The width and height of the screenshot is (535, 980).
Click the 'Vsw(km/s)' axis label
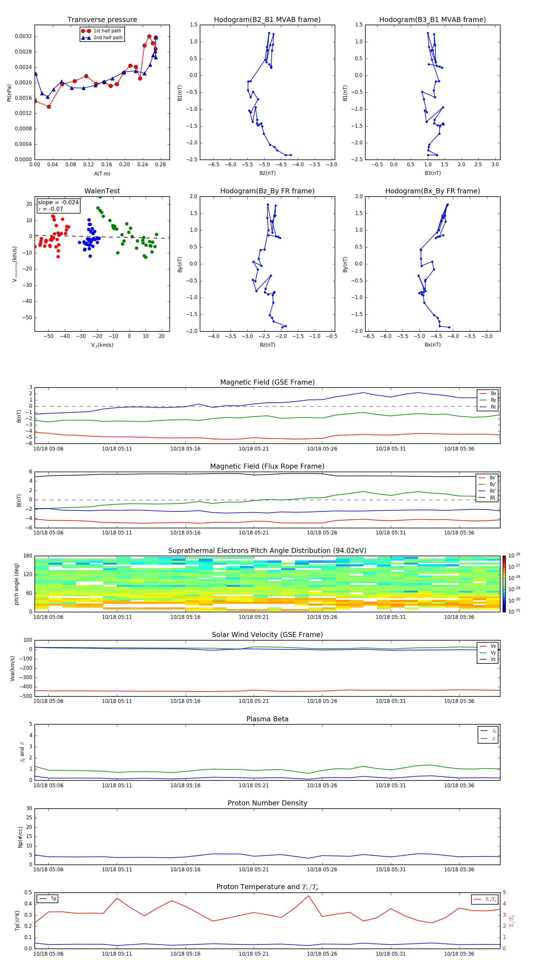click(12, 668)
